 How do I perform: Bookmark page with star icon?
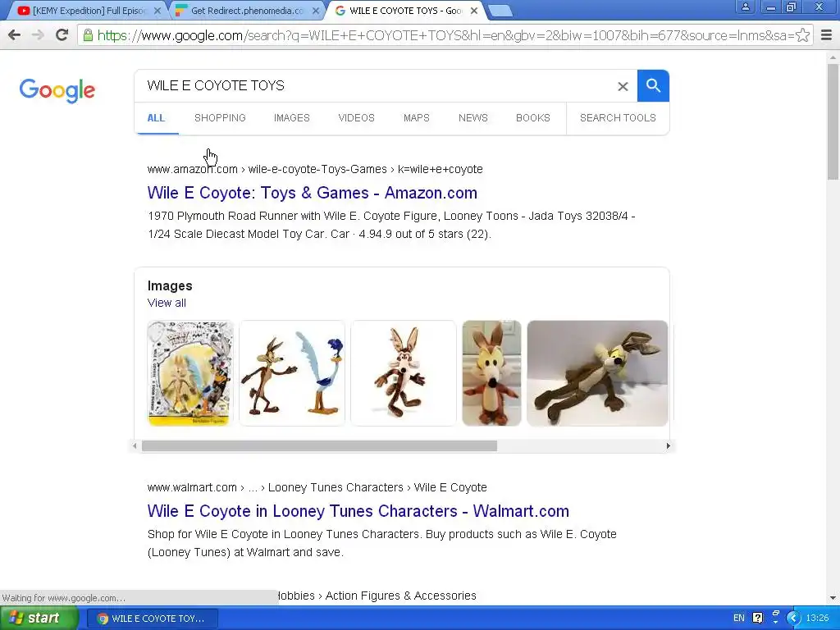802,35
